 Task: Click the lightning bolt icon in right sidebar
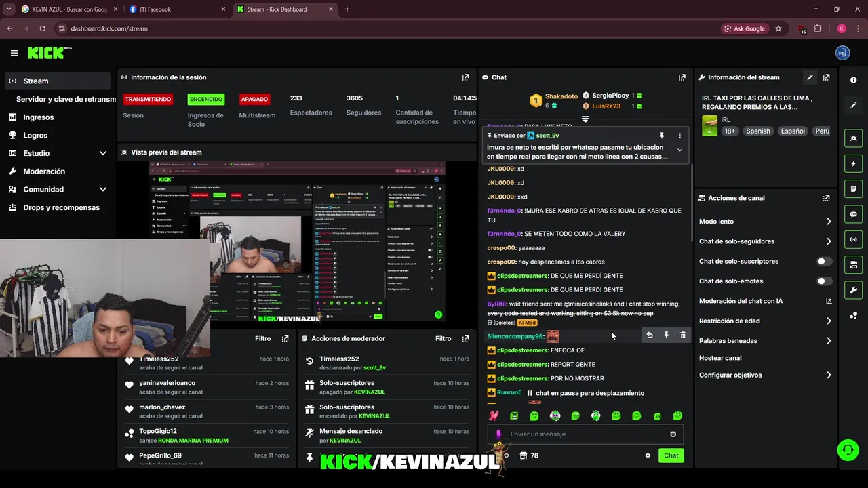pos(853,163)
